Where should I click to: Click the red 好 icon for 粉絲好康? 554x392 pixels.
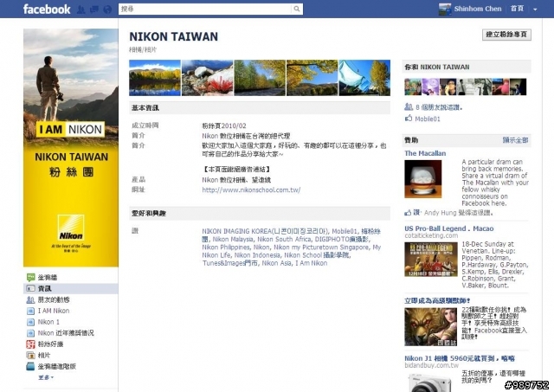[31, 344]
